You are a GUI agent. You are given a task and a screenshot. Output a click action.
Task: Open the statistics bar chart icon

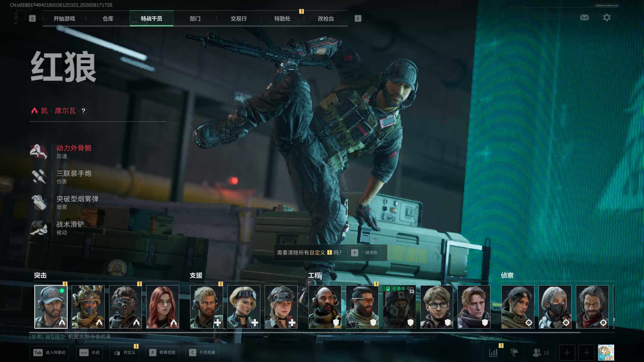click(493, 353)
